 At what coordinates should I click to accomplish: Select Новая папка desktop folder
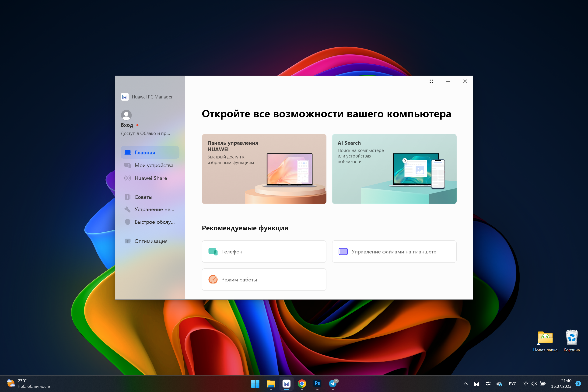click(x=545, y=341)
